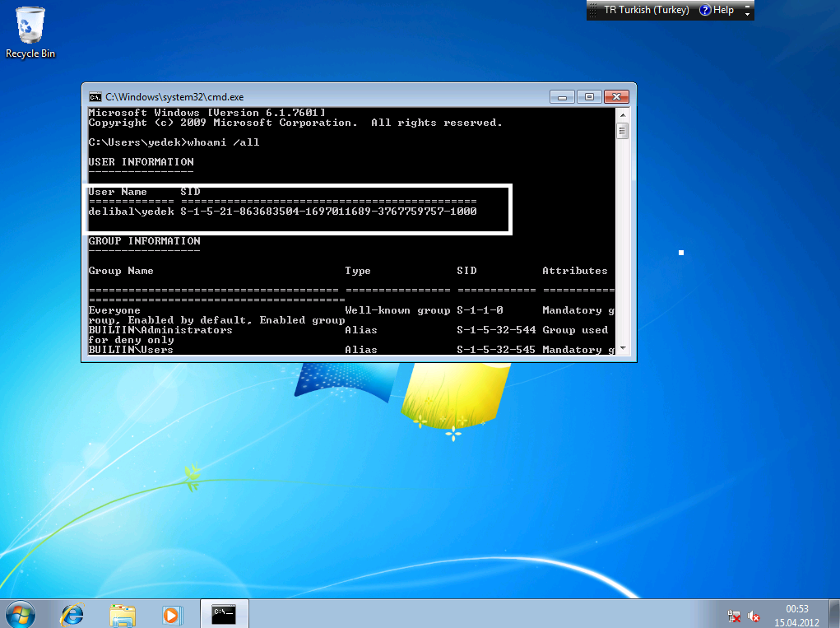The image size is (840, 628).
Task: Click the scroll down arrow in cmd window
Action: pyautogui.click(x=623, y=348)
